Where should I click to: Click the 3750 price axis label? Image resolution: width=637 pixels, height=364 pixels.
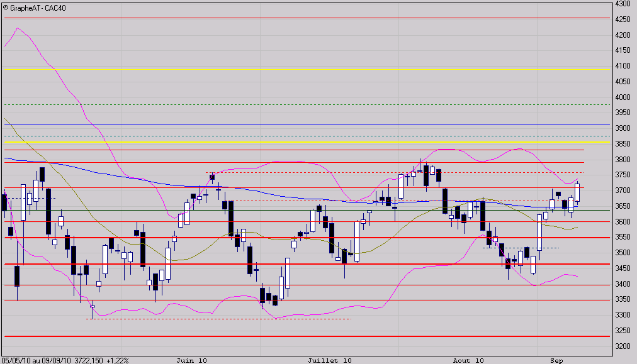pos(623,175)
